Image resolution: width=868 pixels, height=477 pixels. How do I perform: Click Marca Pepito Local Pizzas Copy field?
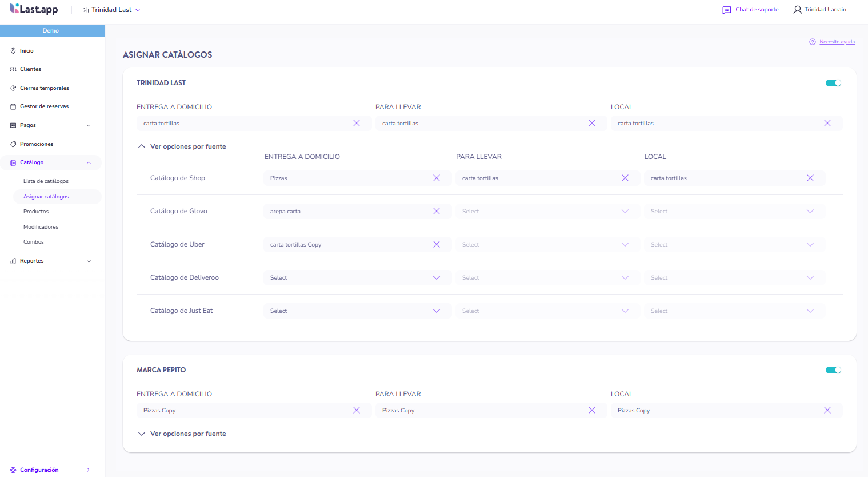click(726, 410)
